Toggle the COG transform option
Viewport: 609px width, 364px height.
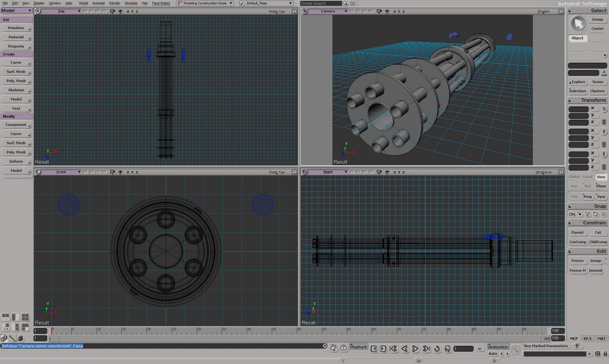click(x=574, y=197)
